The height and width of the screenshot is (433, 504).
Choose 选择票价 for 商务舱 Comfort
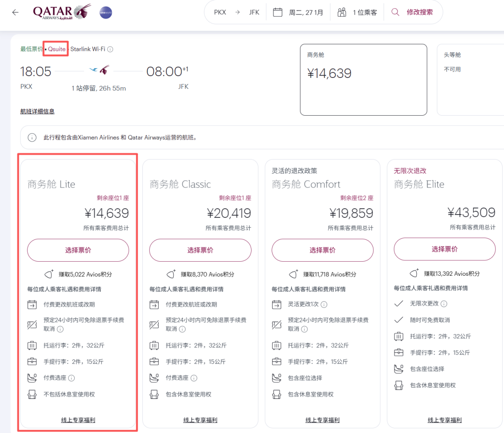click(x=322, y=251)
